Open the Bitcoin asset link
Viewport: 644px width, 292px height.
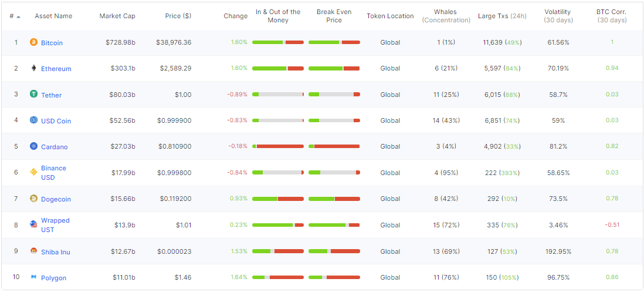52,43
